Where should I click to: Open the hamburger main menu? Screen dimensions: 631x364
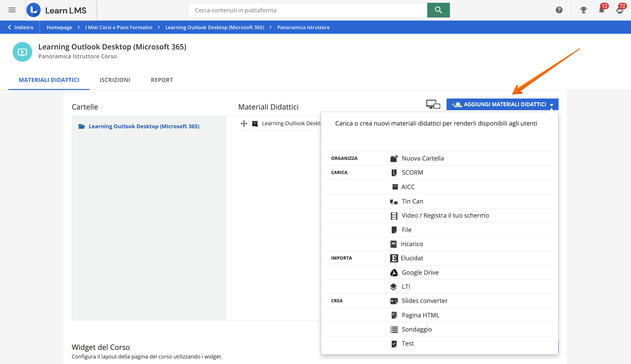pyautogui.click(x=12, y=10)
